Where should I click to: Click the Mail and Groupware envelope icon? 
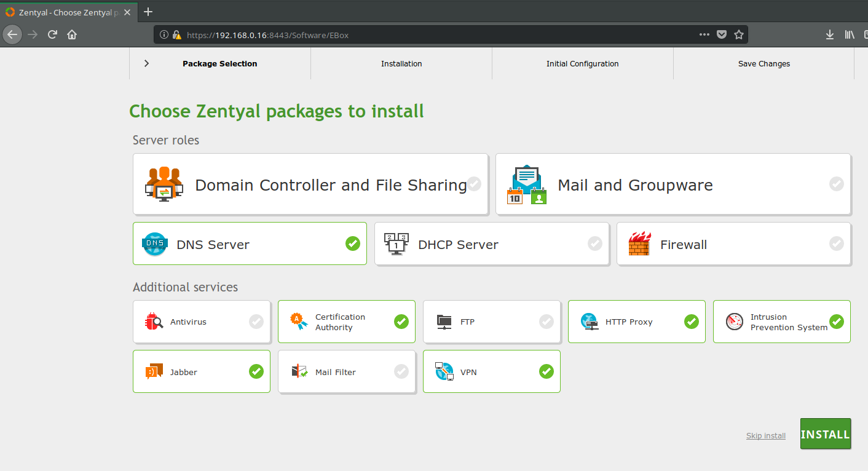click(526, 184)
